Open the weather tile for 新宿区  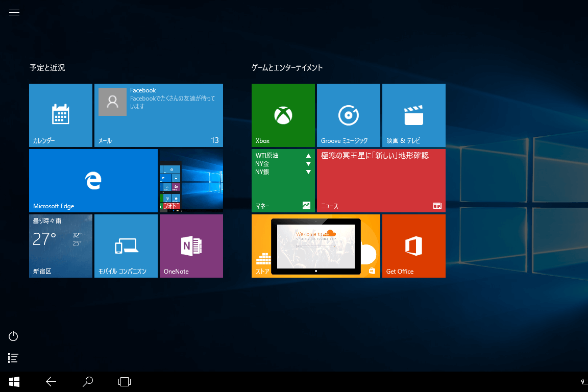pyautogui.click(x=61, y=246)
